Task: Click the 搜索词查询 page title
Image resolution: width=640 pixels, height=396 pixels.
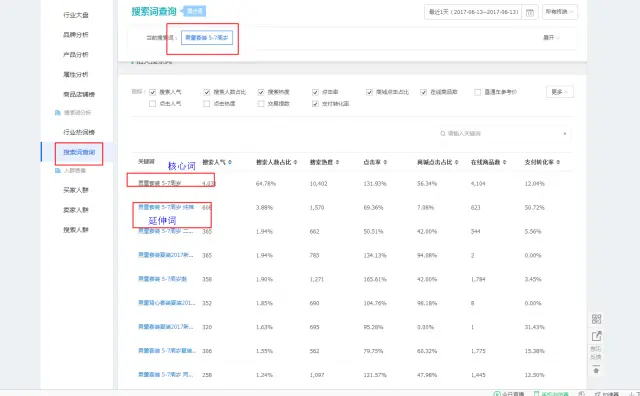Action: coord(154,11)
